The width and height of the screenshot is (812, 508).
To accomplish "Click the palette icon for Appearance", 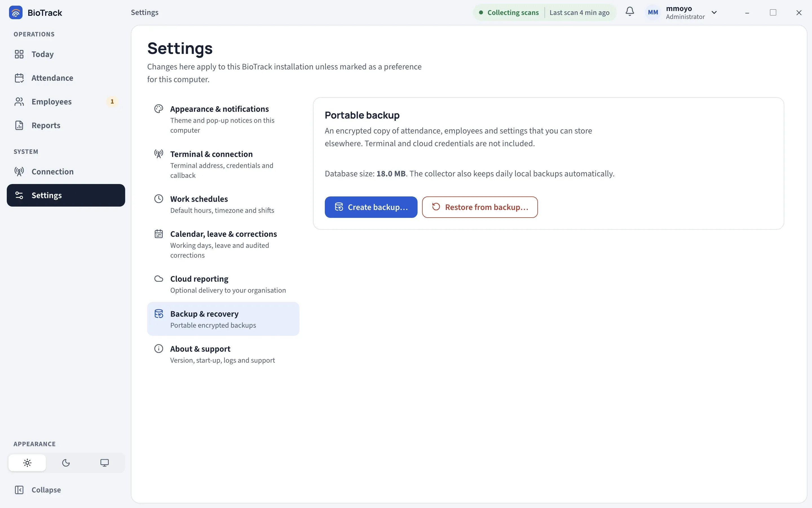I will 159,109.
